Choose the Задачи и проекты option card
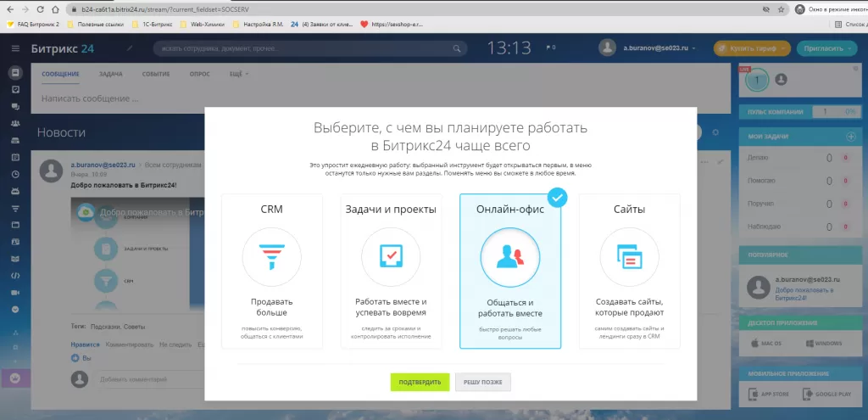The height and width of the screenshot is (420, 868). (391, 271)
